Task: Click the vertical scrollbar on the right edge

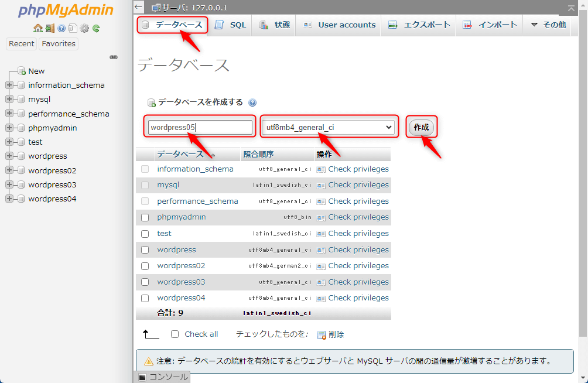Action: pyautogui.click(x=583, y=176)
